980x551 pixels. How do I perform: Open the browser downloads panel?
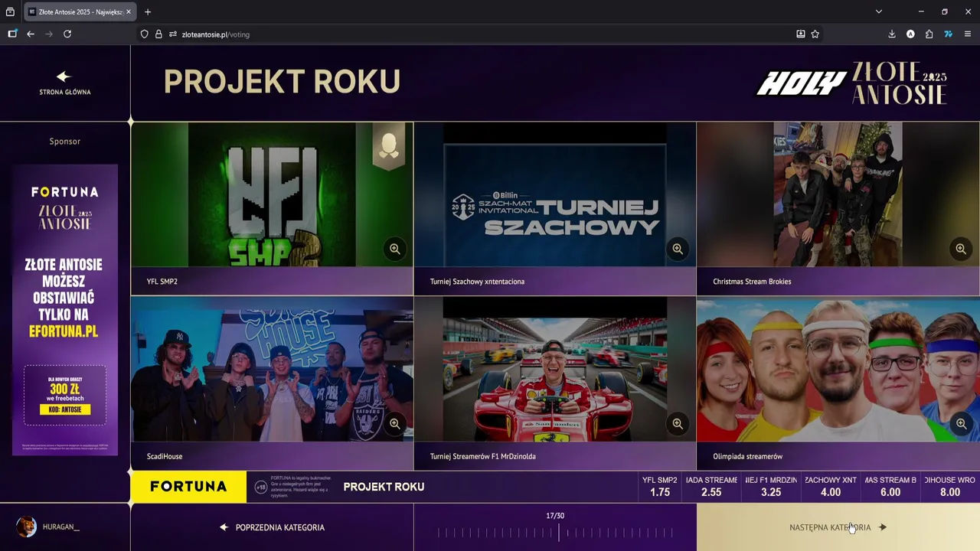click(x=892, y=34)
